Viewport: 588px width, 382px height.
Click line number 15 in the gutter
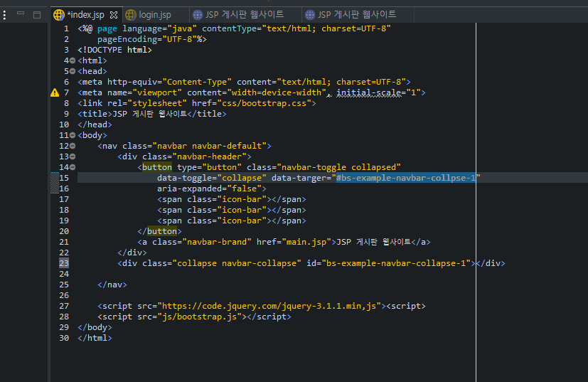click(x=64, y=178)
